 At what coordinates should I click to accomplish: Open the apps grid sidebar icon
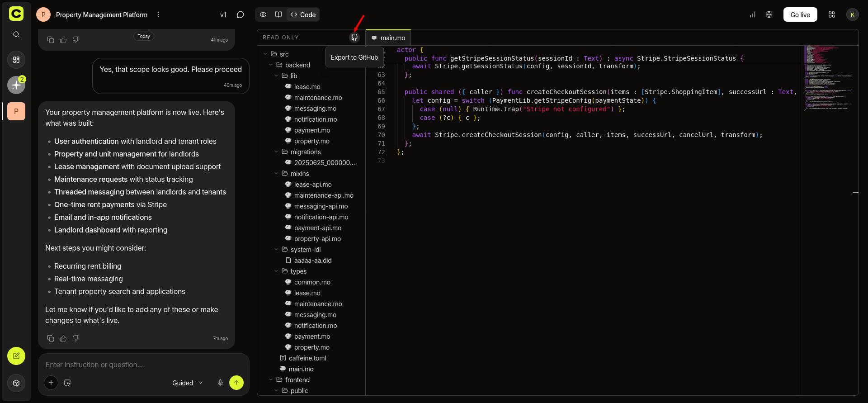click(x=16, y=60)
